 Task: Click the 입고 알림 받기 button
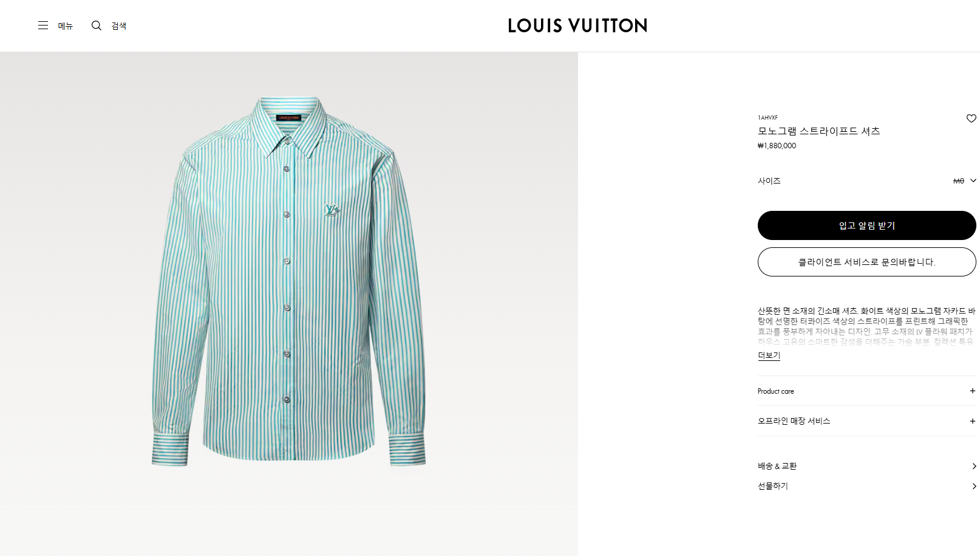coord(866,225)
